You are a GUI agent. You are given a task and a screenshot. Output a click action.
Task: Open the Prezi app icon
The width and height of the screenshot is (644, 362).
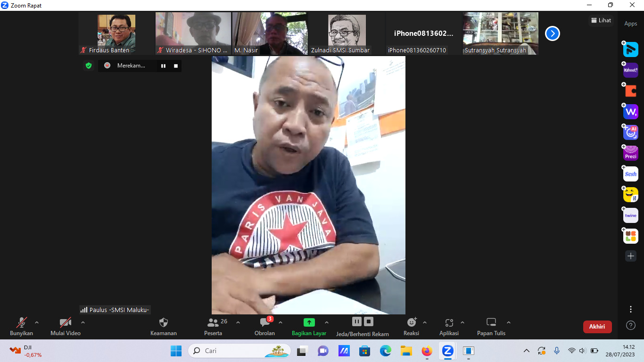click(x=630, y=153)
